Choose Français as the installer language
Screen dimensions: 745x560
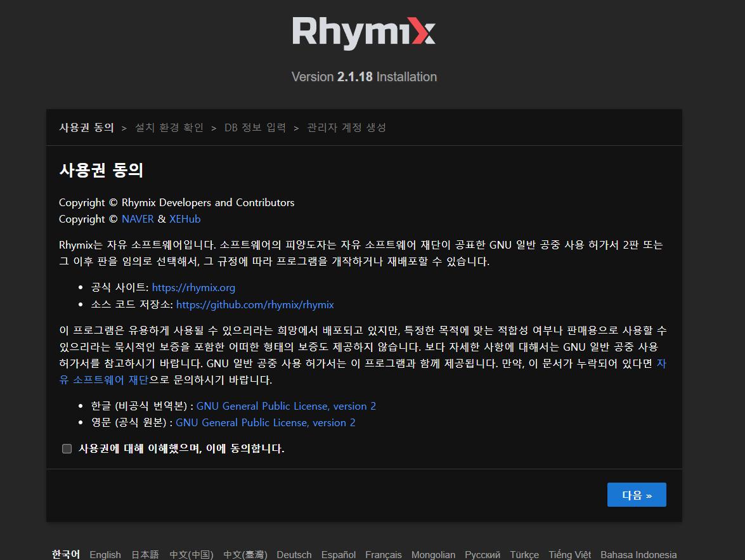(384, 554)
